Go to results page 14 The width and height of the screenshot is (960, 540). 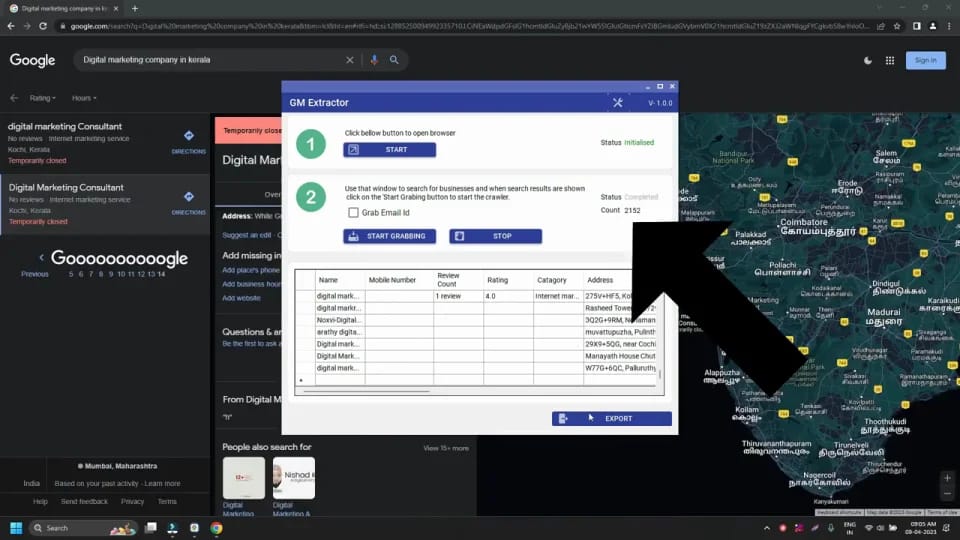pyautogui.click(x=161, y=274)
